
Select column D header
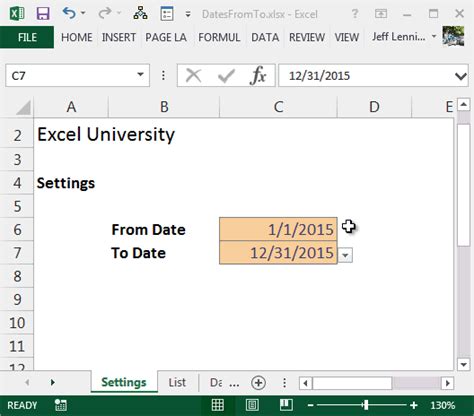[x=374, y=107]
